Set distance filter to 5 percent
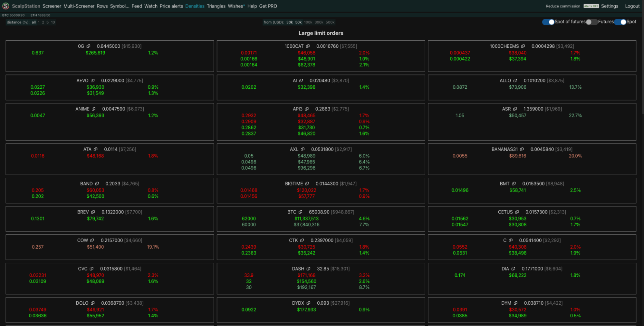 (x=47, y=22)
